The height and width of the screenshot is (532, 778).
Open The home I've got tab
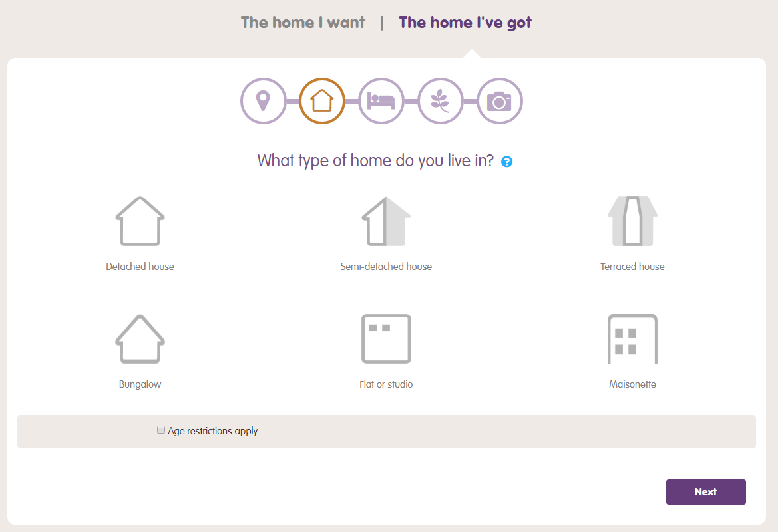click(465, 23)
